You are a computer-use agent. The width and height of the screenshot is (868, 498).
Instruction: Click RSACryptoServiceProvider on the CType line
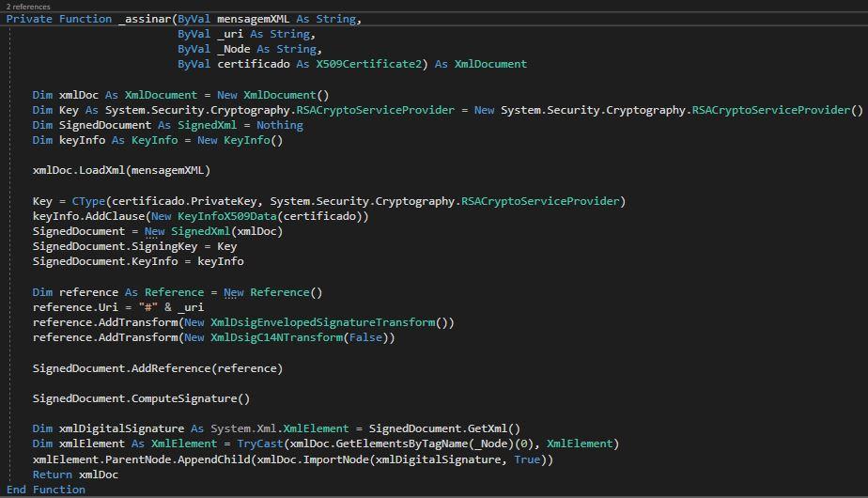click(x=540, y=201)
